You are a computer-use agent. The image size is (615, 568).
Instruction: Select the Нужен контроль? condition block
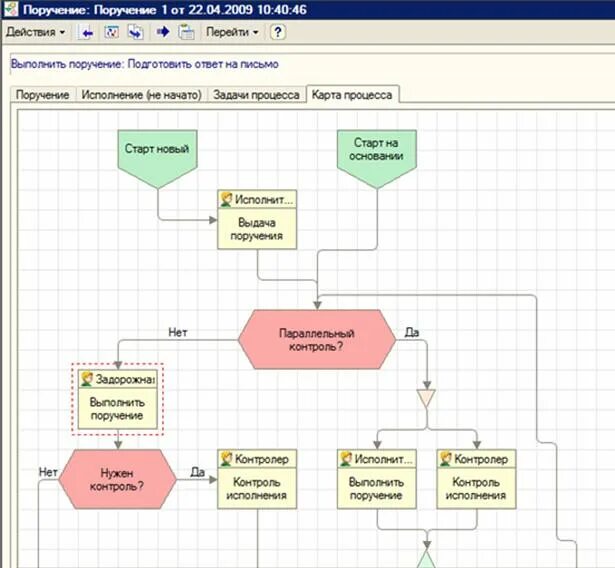(117, 479)
